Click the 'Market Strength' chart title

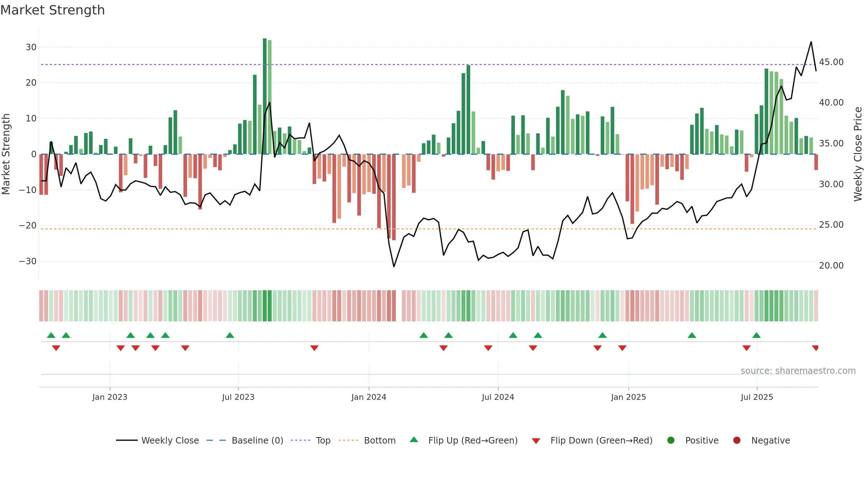point(52,10)
